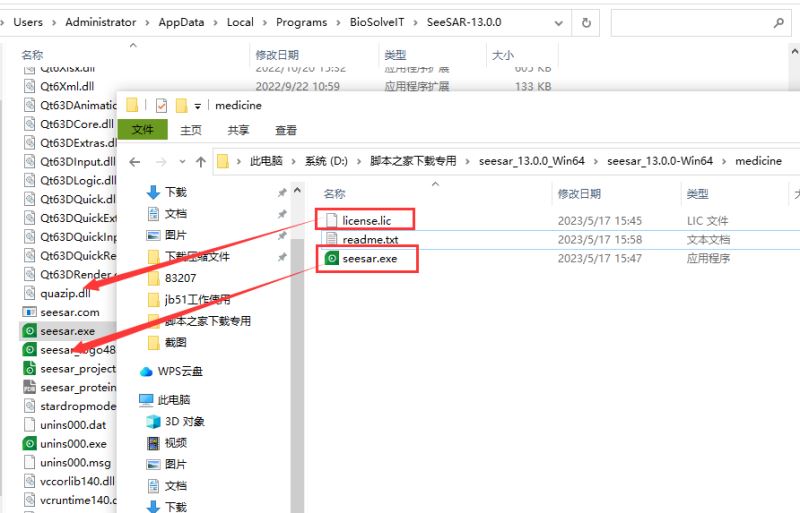Click readme.txt date 2023/5/17 15:58
800x513 pixels.
[x=599, y=239]
